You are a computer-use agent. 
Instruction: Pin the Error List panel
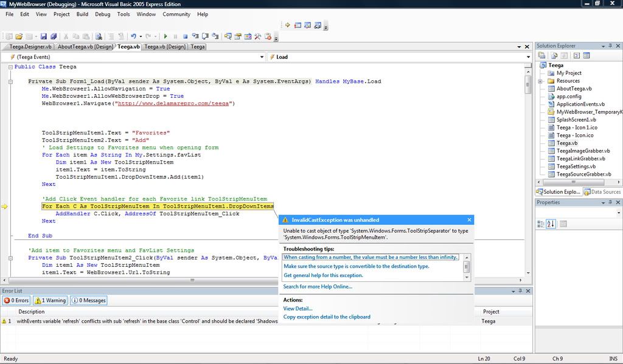click(x=521, y=291)
